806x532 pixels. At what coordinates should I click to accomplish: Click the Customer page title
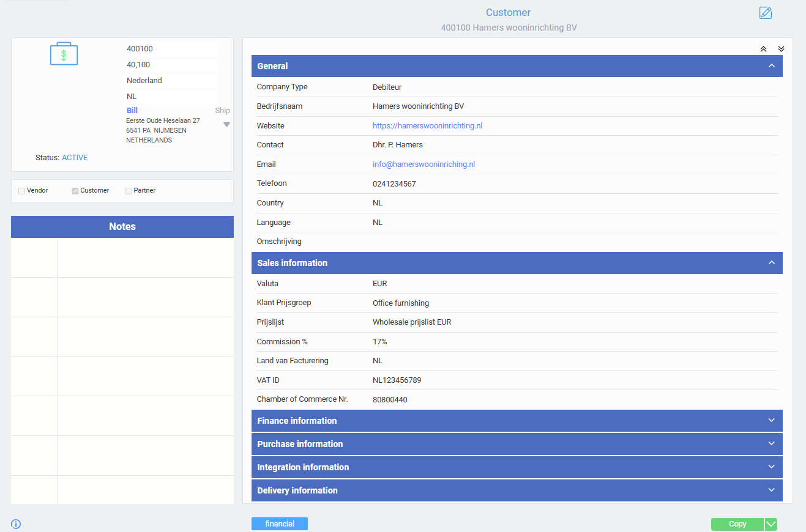508,13
